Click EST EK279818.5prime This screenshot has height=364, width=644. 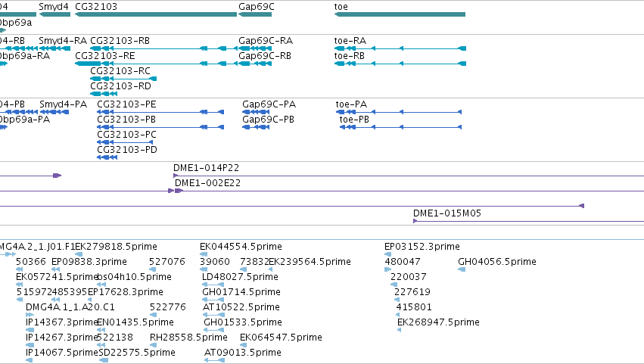coord(117,247)
